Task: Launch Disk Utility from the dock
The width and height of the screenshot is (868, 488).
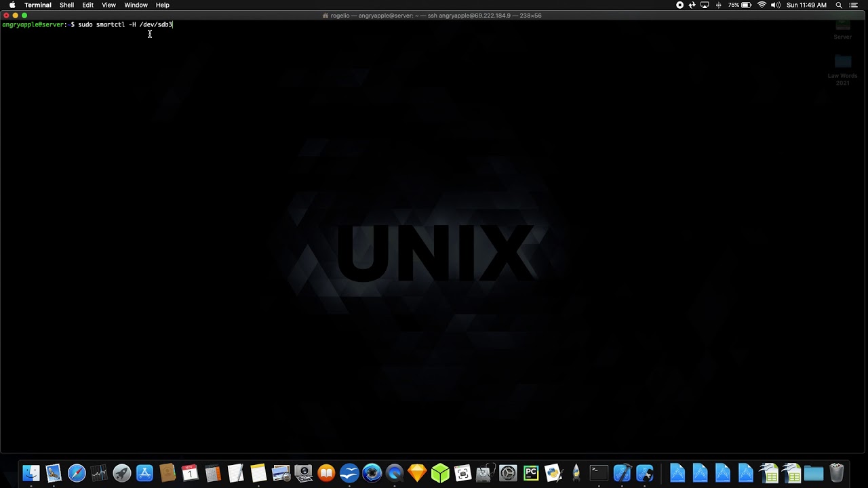Action: click(486, 472)
